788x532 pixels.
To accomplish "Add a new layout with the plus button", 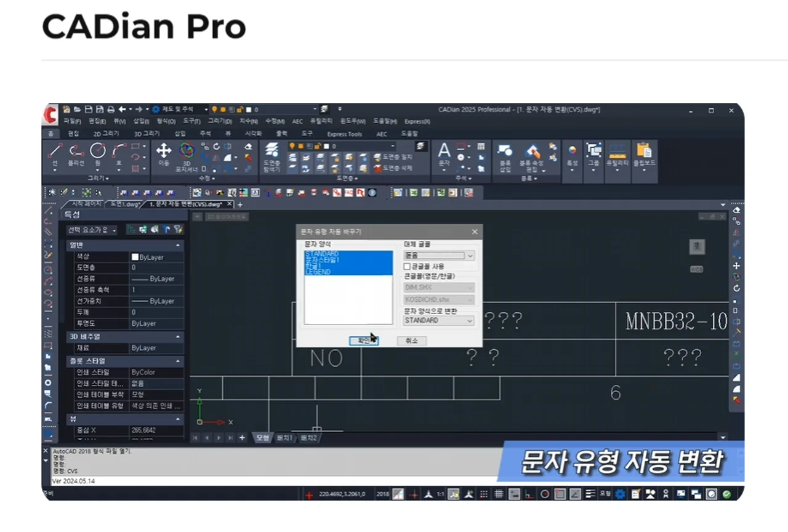I will 242,438.
